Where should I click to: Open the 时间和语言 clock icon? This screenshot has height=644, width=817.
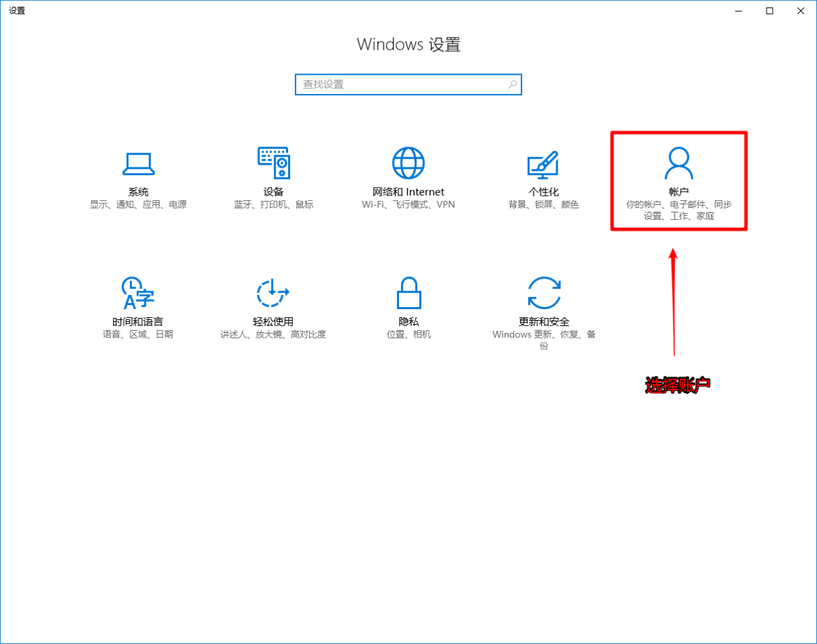coord(138,293)
